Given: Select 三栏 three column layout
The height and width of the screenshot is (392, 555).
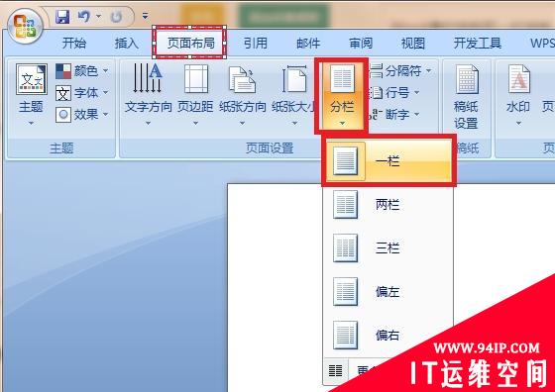Looking at the screenshot, I should (x=388, y=248).
